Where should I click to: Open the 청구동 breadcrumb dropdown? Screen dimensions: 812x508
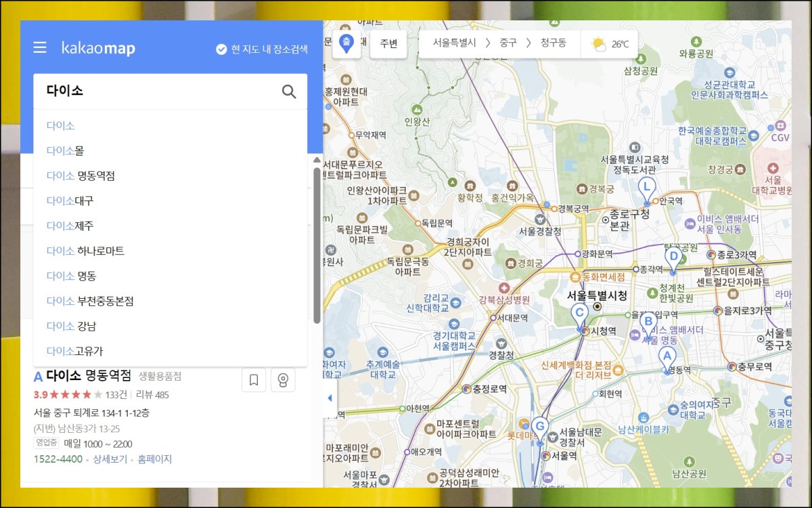click(x=553, y=43)
